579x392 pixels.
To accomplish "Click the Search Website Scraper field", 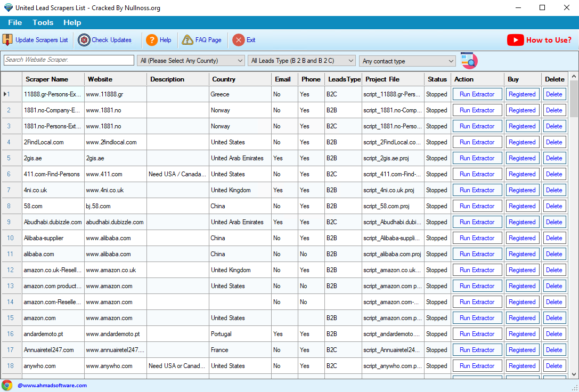I will pyautogui.click(x=69, y=60).
